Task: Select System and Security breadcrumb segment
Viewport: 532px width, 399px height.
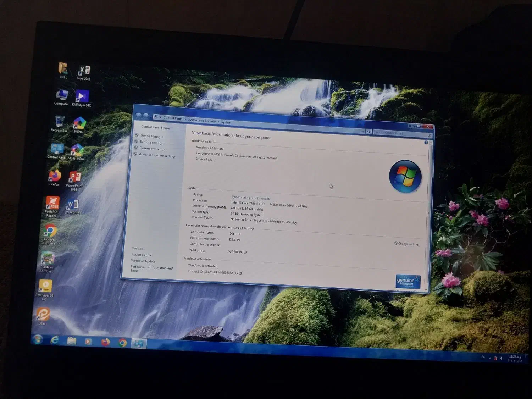Action: click(201, 121)
